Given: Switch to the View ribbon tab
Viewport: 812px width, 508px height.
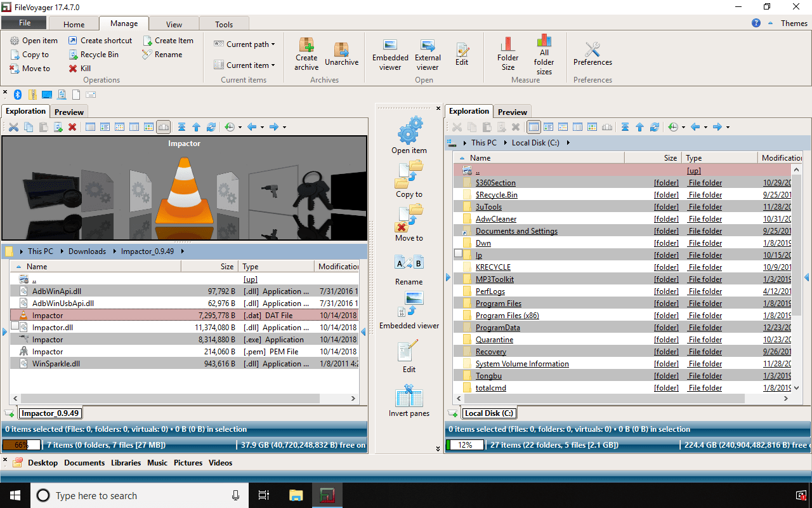Looking at the screenshot, I should 174,24.
